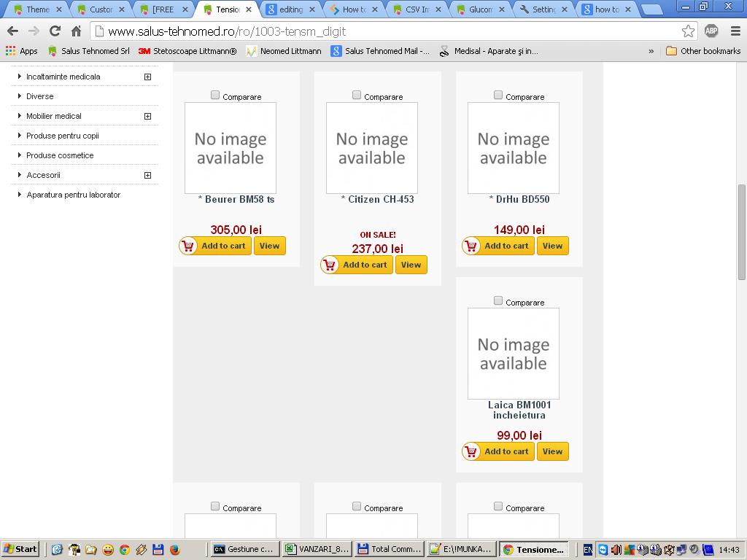
Task: Open the Other bookmarks folder
Action: point(703,51)
